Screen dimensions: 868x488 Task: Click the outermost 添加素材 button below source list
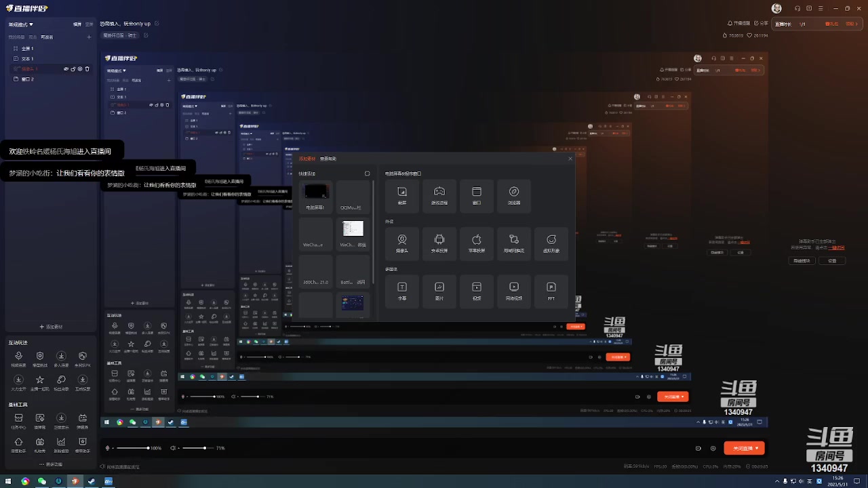point(51,327)
